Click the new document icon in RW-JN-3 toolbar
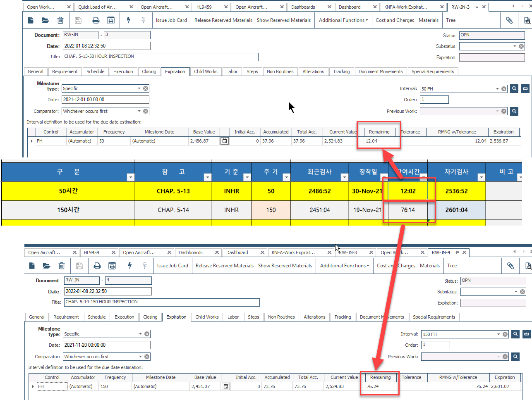 31,20
